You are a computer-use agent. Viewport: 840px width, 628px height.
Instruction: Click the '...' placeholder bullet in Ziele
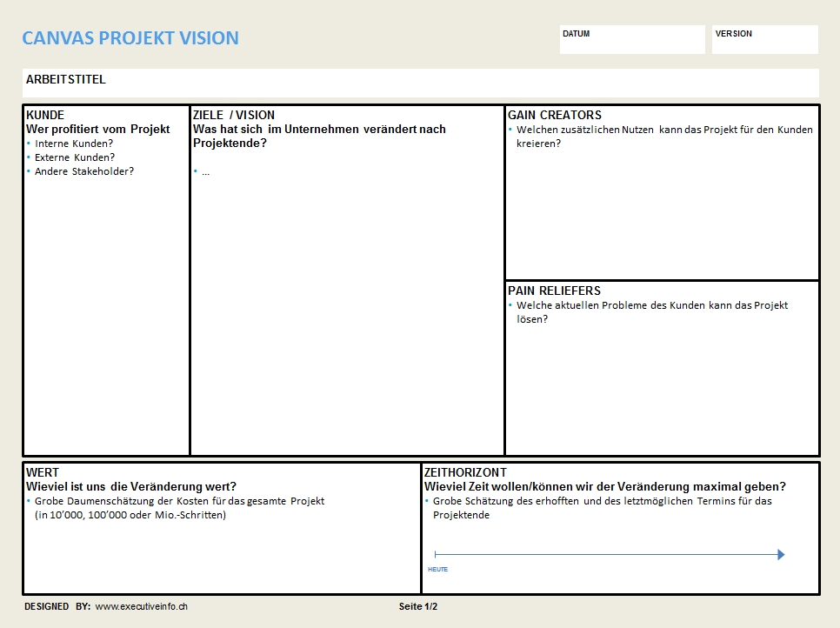202,171
